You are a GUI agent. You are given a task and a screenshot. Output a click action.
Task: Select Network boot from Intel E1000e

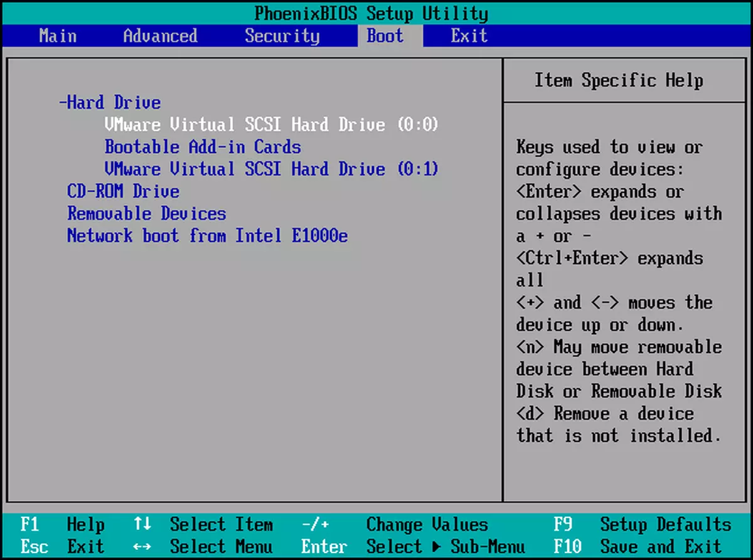coord(207,236)
